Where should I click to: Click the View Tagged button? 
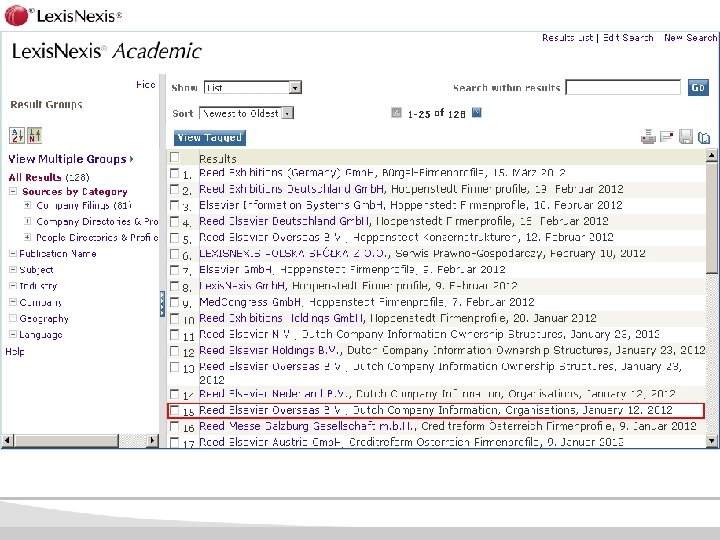click(x=210, y=137)
